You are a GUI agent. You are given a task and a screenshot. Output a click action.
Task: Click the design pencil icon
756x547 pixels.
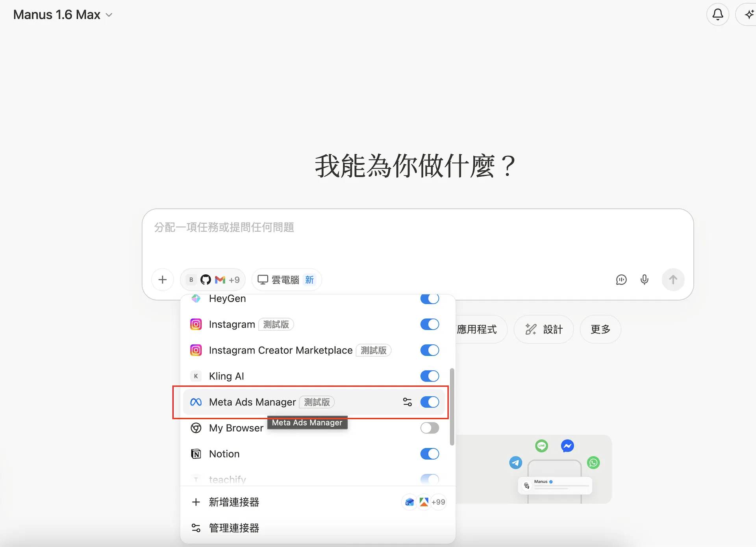click(x=531, y=329)
